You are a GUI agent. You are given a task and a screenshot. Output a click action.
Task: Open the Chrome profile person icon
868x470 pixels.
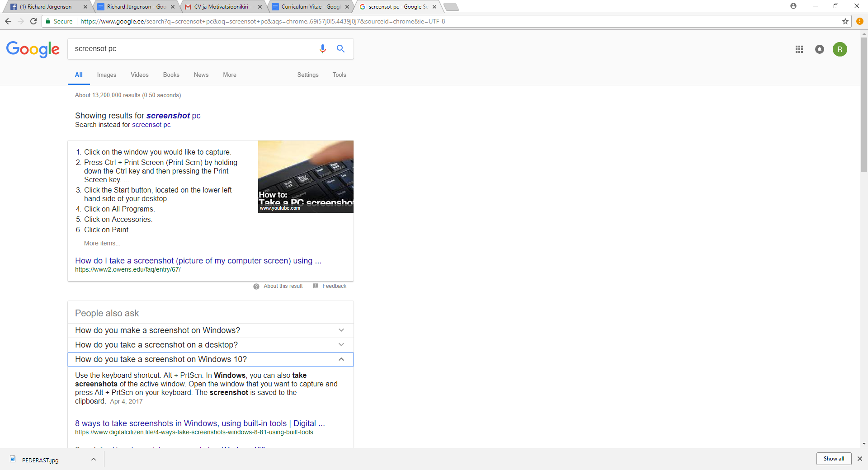pos(793,6)
